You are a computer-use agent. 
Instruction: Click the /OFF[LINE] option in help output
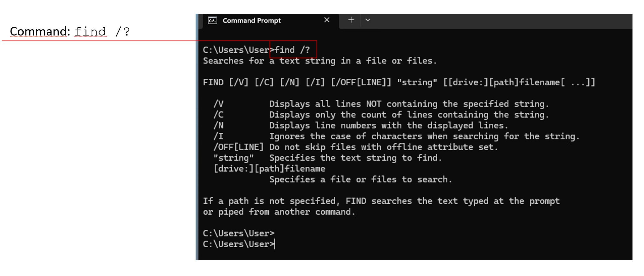[x=238, y=147]
